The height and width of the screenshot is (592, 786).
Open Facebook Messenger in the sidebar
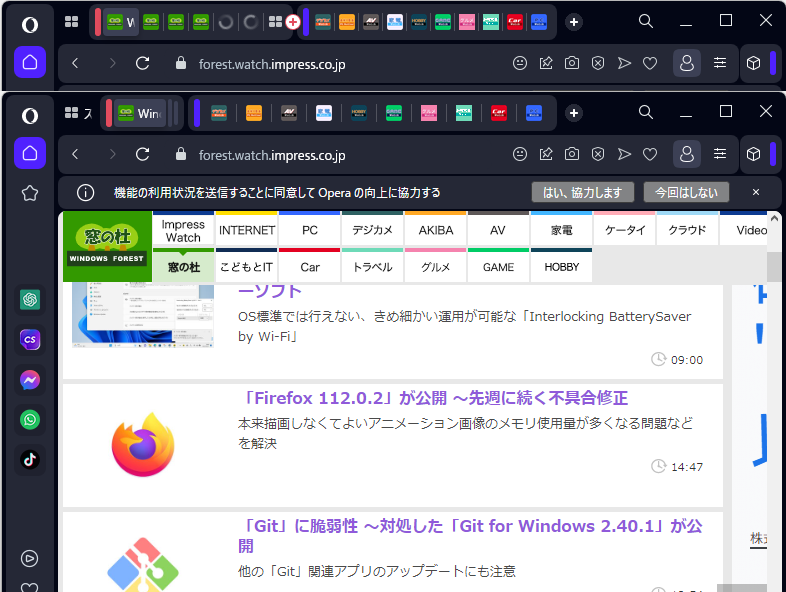[30, 380]
